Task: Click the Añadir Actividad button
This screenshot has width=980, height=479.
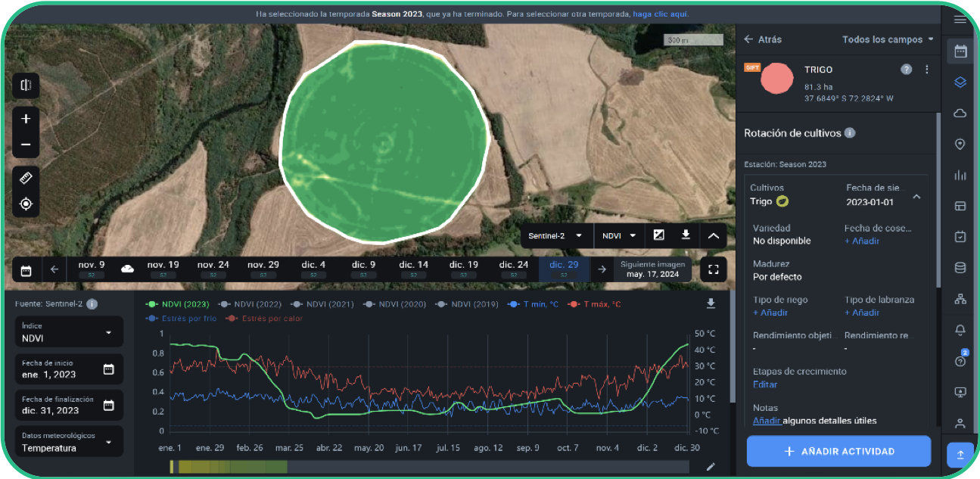Action: click(x=838, y=451)
